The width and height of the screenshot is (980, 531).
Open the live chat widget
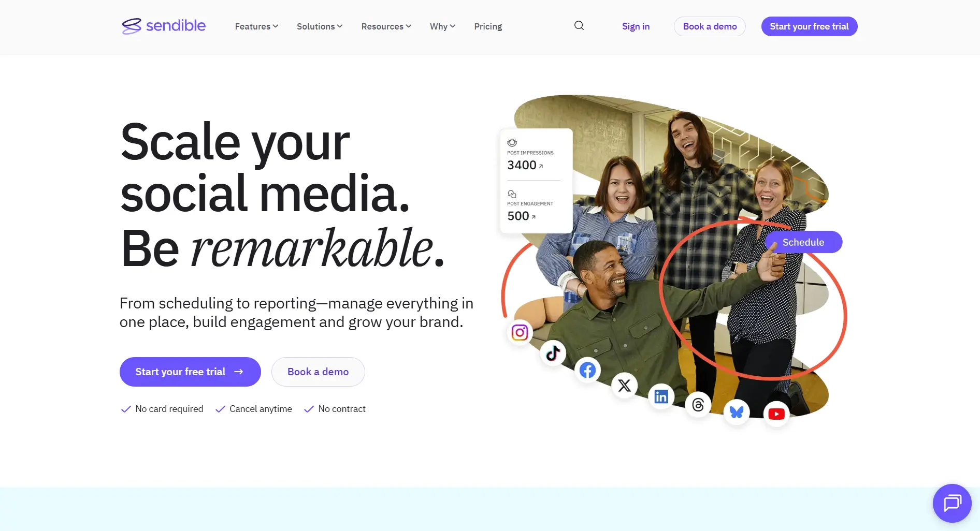(952, 503)
